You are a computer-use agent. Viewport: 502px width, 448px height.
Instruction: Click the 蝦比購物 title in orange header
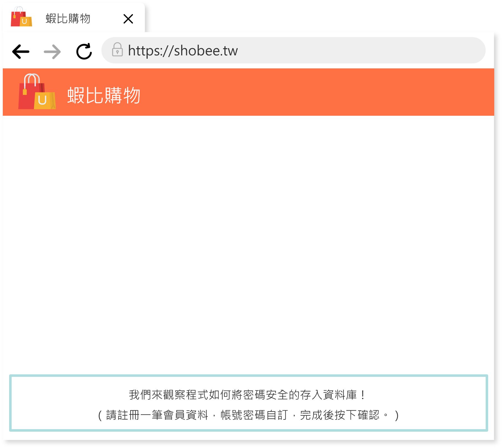click(104, 95)
